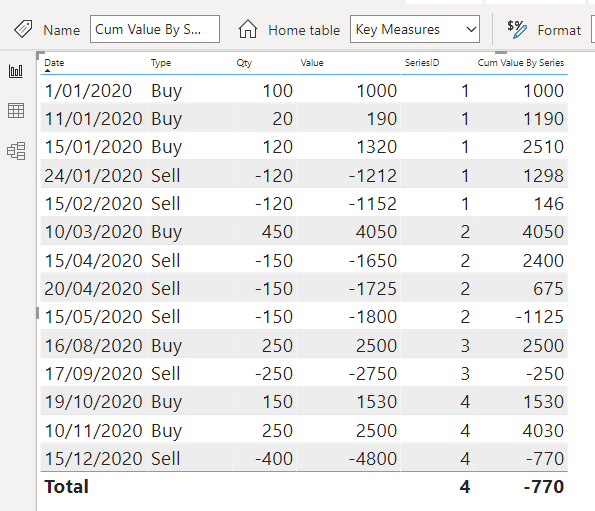Click the Format currency-percent icon

click(x=517, y=29)
